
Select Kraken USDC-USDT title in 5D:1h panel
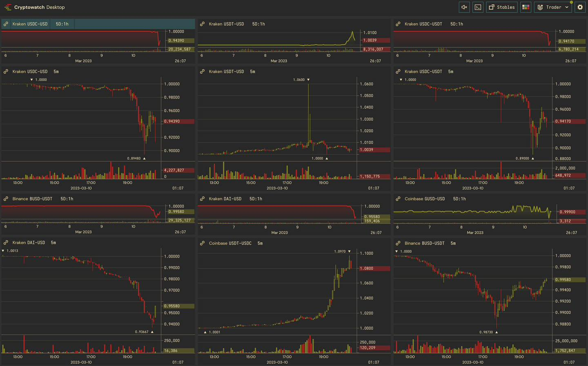423,24
